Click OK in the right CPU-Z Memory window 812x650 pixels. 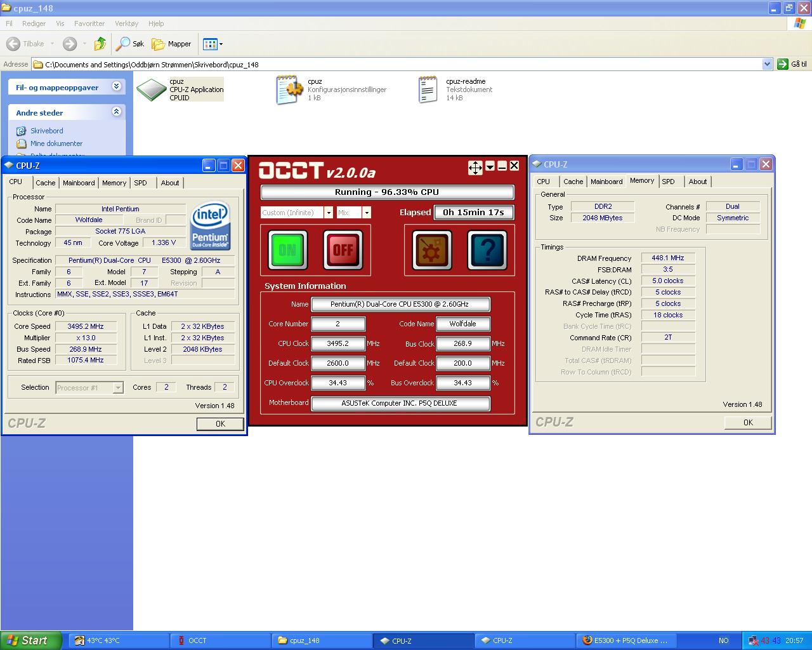[x=748, y=423]
